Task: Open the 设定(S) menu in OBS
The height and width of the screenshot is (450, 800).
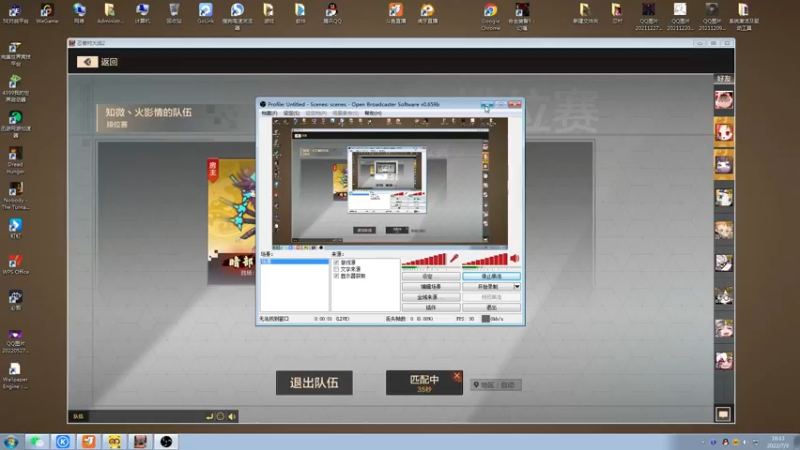Action: coord(291,113)
